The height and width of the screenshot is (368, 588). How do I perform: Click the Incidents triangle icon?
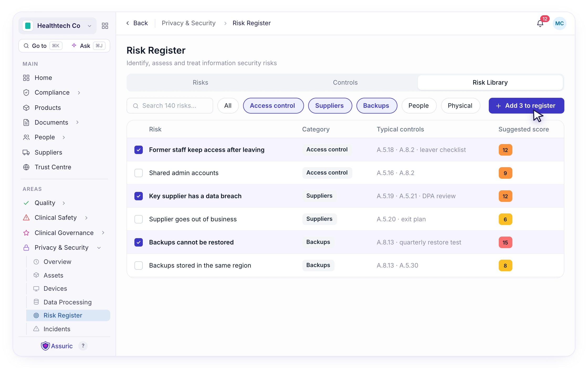pyautogui.click(x=36, y=329)
